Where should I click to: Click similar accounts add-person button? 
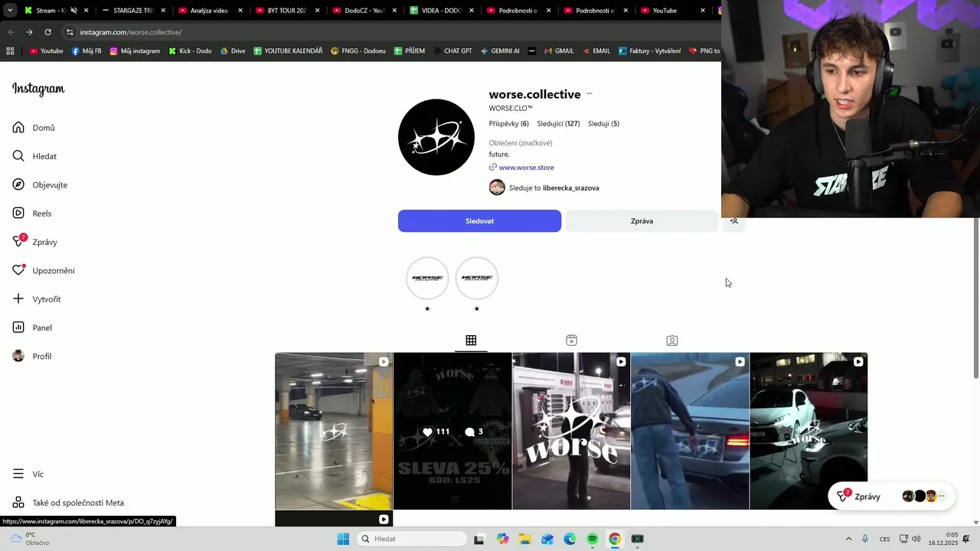click(733, 221)
